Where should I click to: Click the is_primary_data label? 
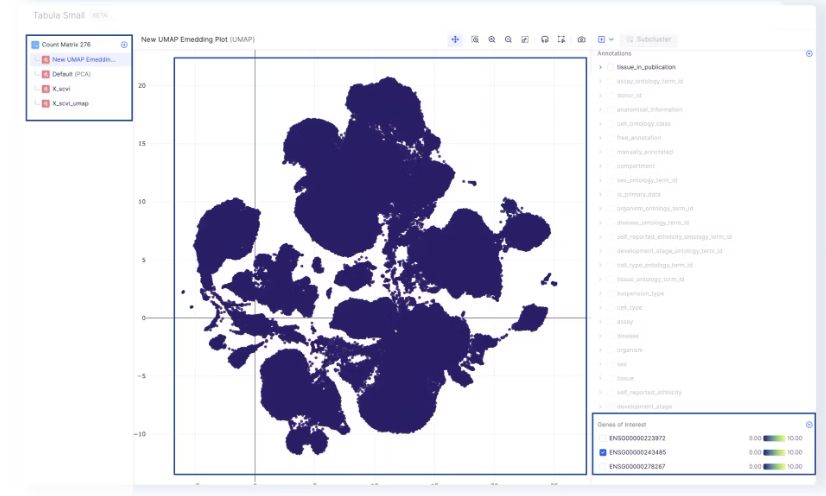[x=638, y=195]
